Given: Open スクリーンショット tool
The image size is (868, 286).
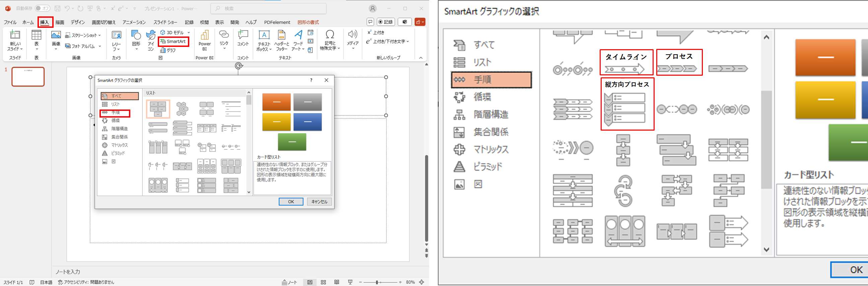Looking at the screenshot, I should point(81,35).
